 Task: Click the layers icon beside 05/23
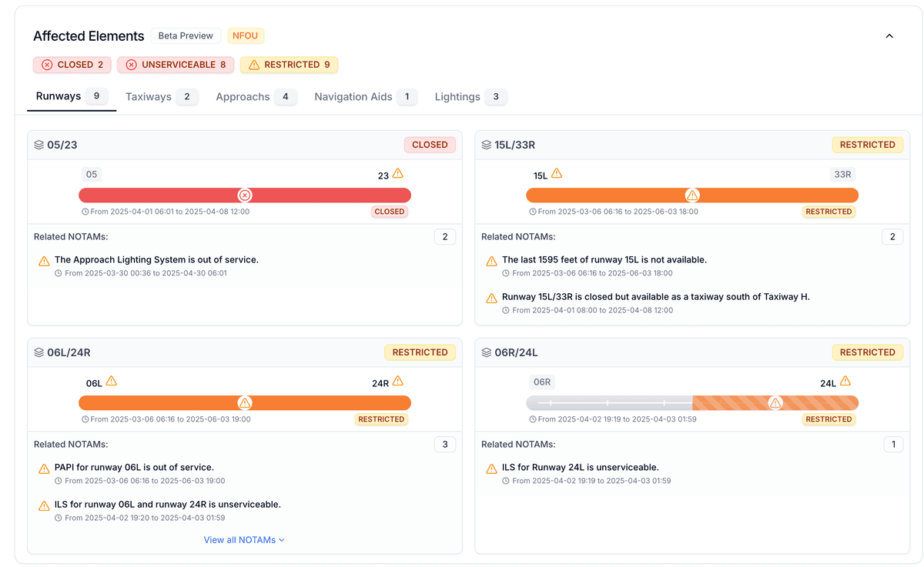(x=39, y=145)
